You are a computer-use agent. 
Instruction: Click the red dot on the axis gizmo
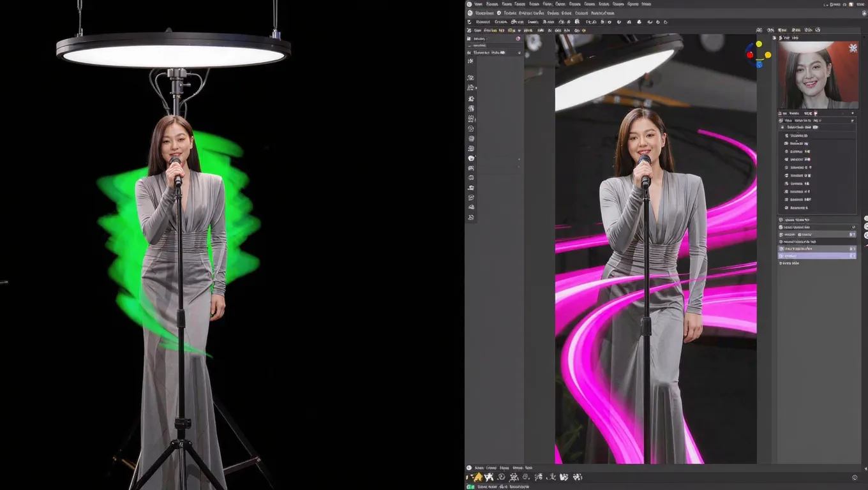point(750,55)
